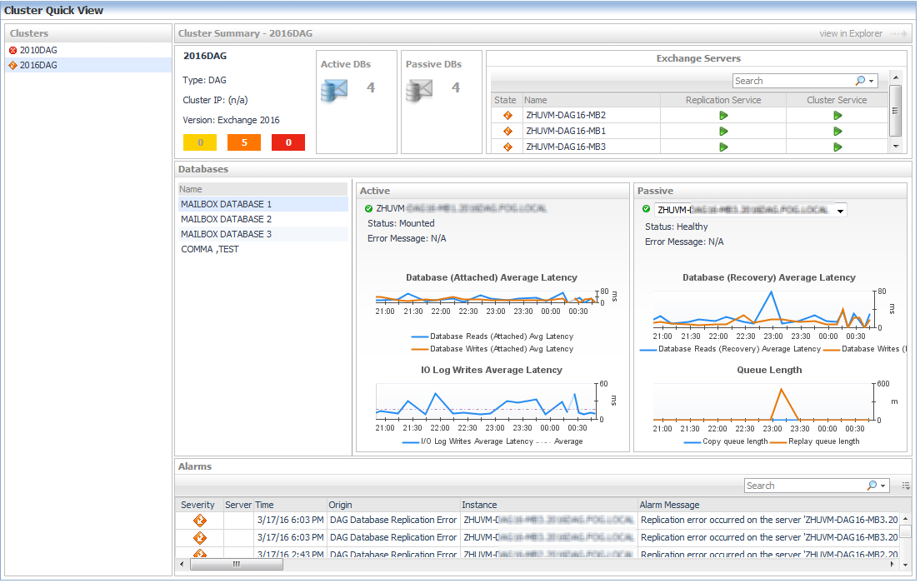
Task: Open Alarms table customizer icon
Action: click(905, 486)
